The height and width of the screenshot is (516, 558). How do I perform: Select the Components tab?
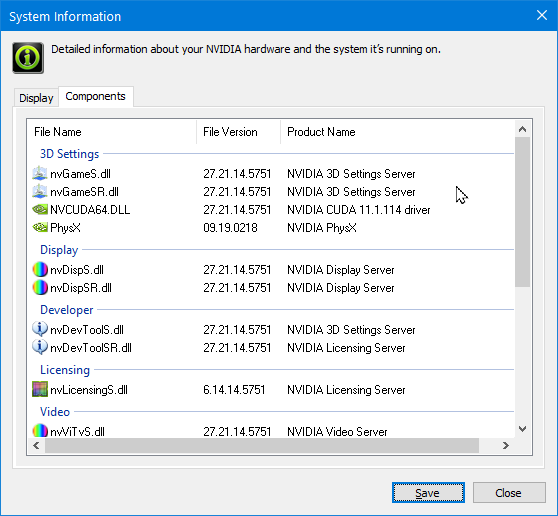coord(95,96)
